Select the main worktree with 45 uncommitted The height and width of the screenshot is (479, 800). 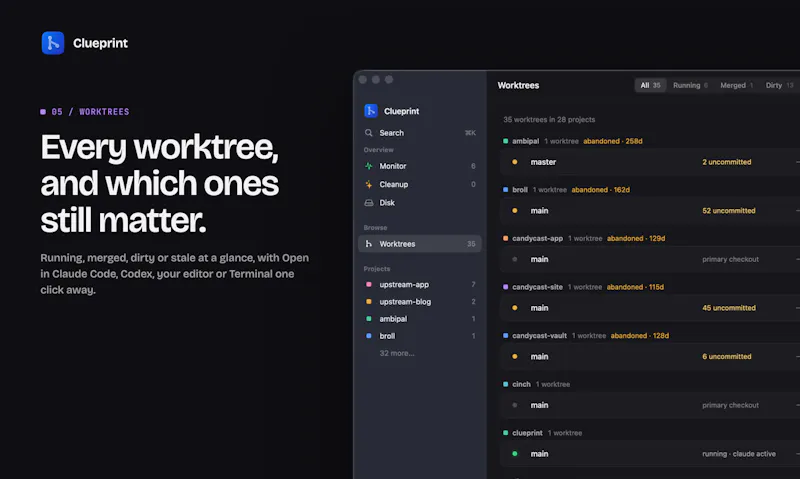click(x=650, y=308)
